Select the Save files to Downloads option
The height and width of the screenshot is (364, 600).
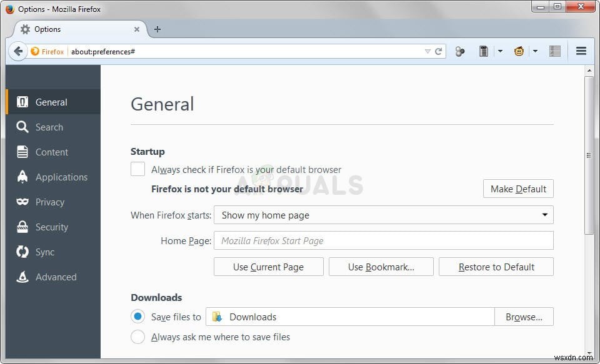[138, 317]
